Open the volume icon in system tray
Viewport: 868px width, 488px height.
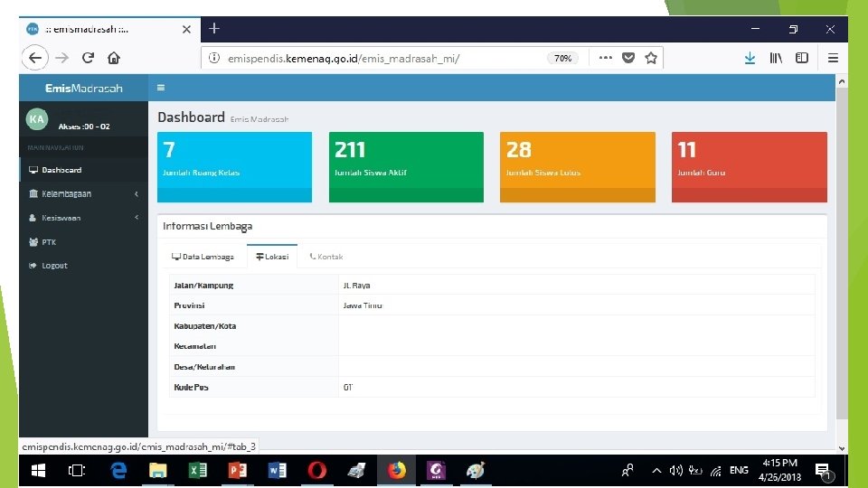[x=676, y=471]
